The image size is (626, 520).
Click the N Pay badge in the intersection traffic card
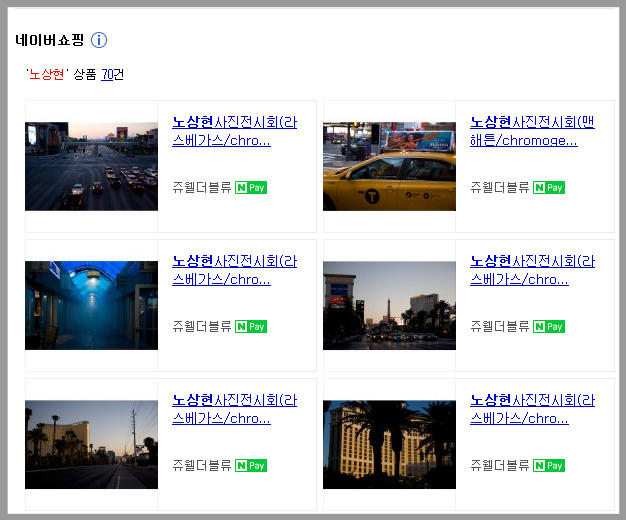point(251,187)
